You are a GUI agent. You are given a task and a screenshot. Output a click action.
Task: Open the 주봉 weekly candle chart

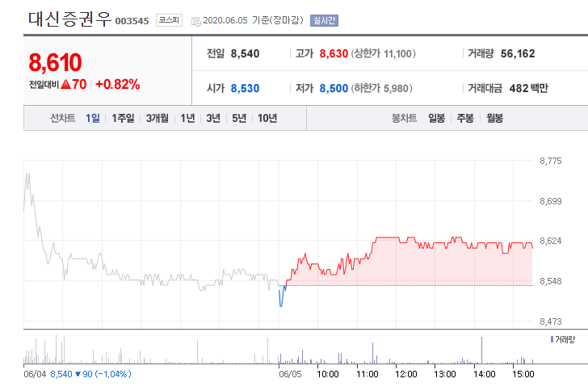tap(465, 118)
